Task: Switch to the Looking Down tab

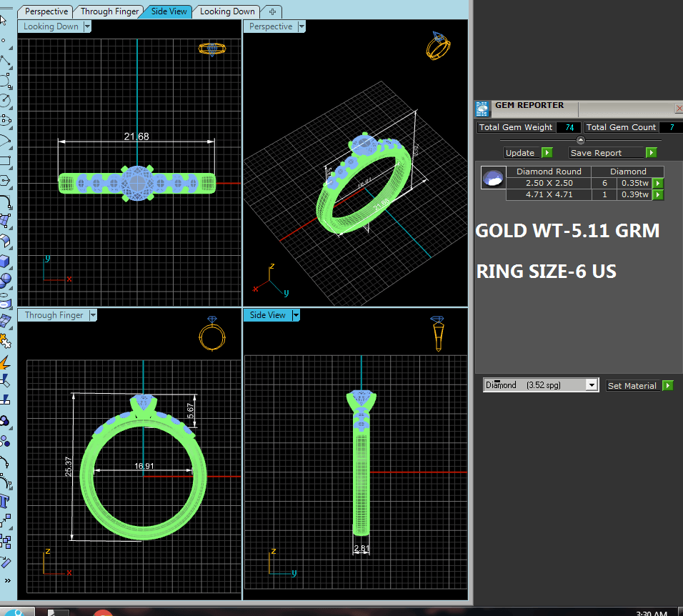Action: [227, 11]
